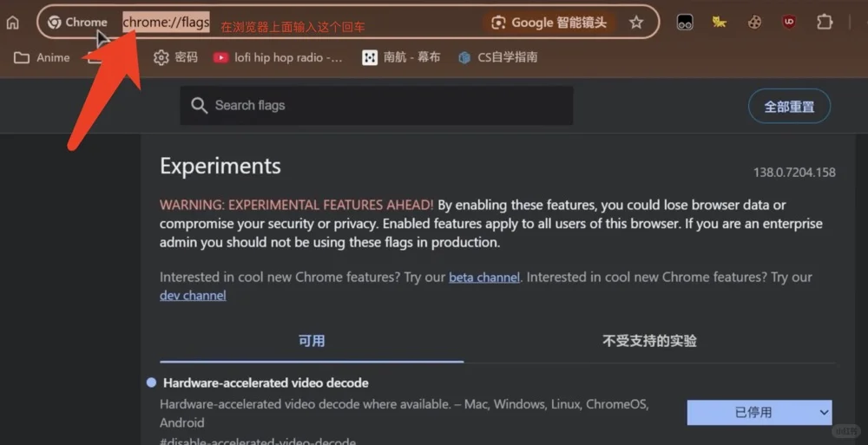Image resolution: width=868 pixels, height=445 pixels.
Task: Open the 密码 settings bookmark
Action: point(175,57)
